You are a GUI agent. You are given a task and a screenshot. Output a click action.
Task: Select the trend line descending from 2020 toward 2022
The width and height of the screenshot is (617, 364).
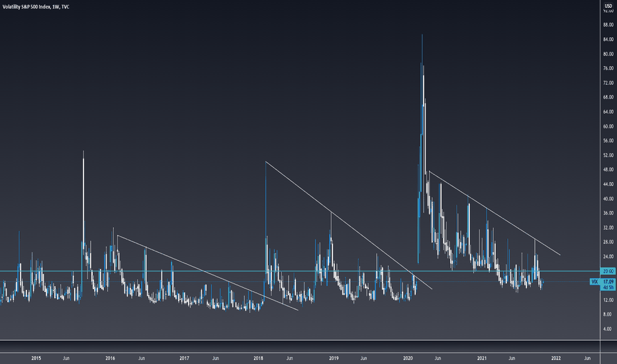(x=495, y=213)
